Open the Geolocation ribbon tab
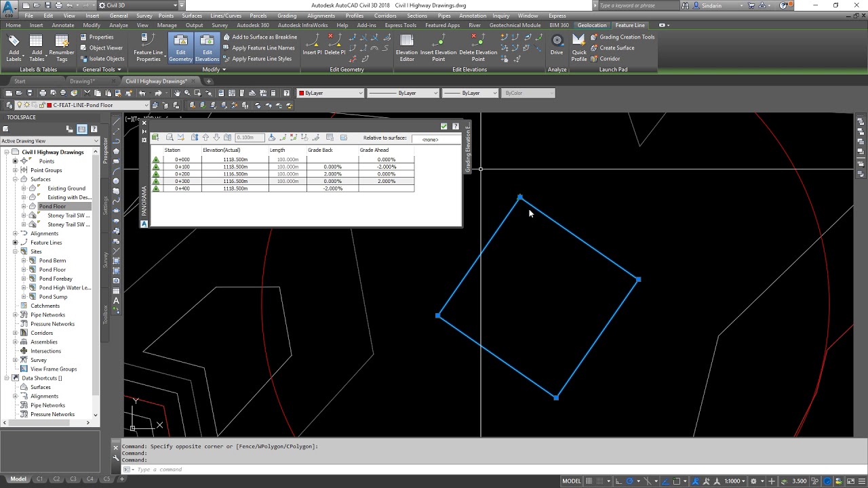Screen dimensions: 868x488 point(592,25)
